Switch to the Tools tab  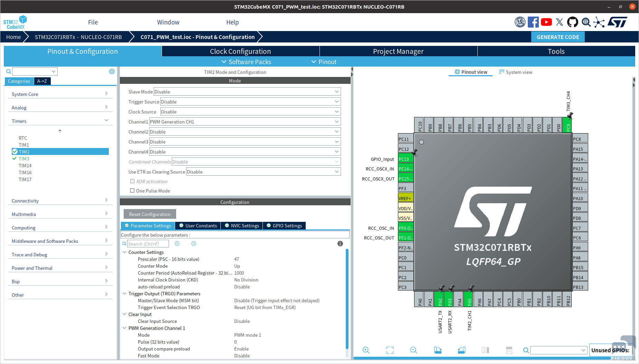pyautogui.click(x=556, y=51)
